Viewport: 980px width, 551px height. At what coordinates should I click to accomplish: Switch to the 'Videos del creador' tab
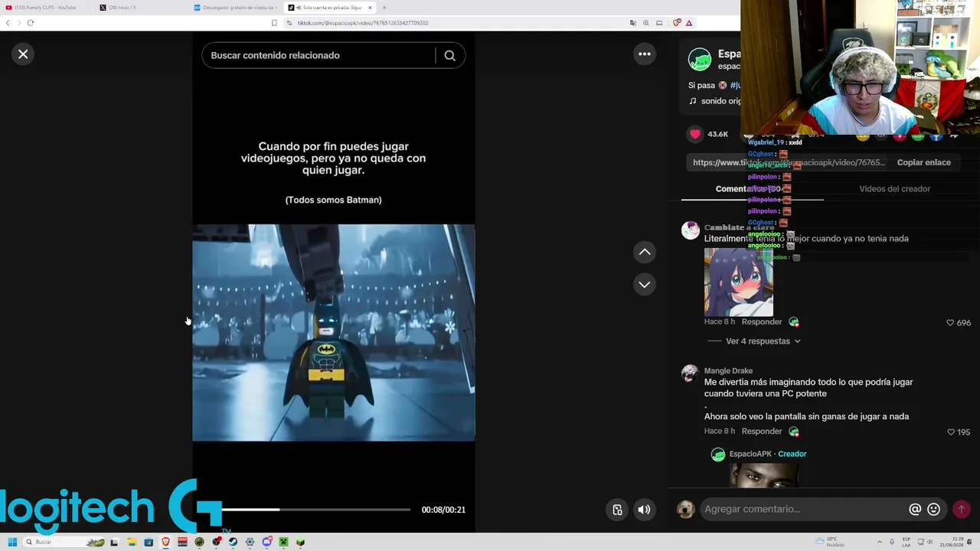(x=894, y=188)
